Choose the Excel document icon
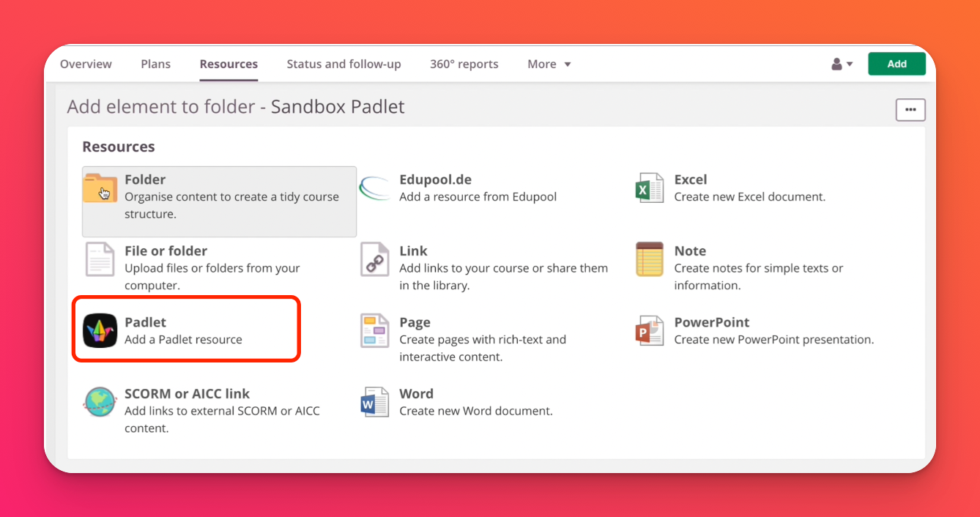This screenshot has height=517, width=980. (650, 188)
